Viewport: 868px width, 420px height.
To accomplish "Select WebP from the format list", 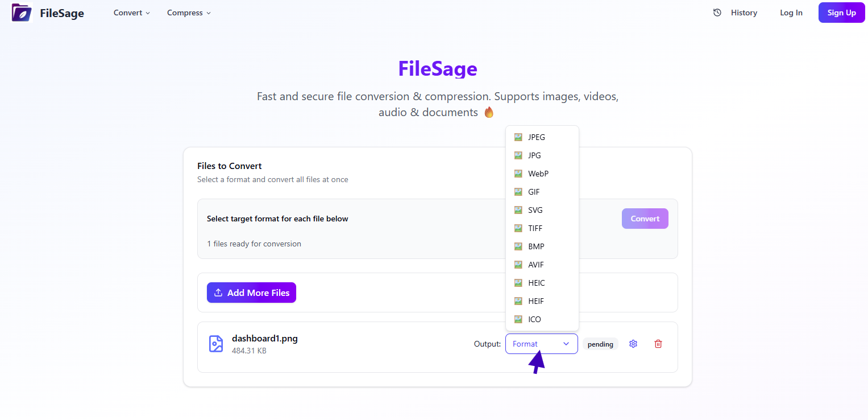I will point(538,174).
